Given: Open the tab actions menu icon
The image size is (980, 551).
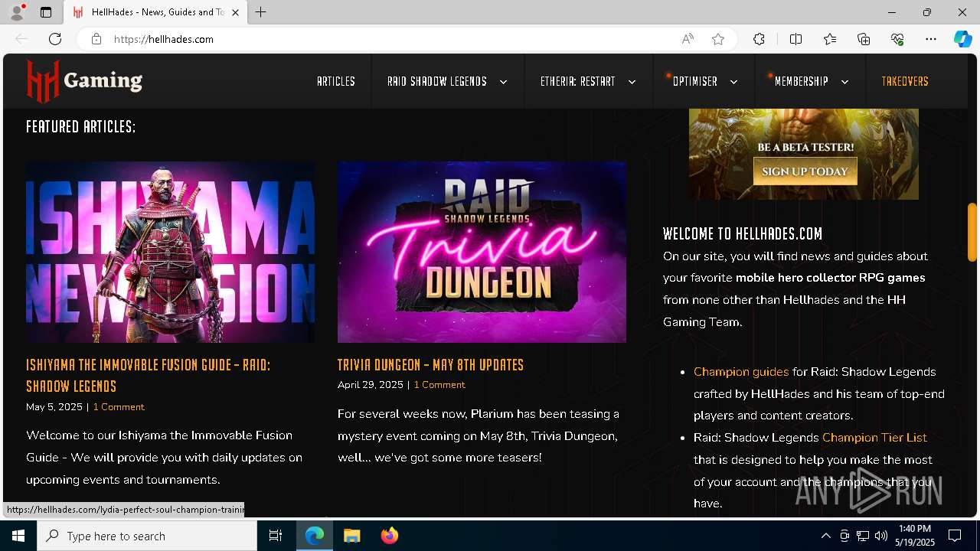Looking at the screenshot, I should click(x=46, y=12).
